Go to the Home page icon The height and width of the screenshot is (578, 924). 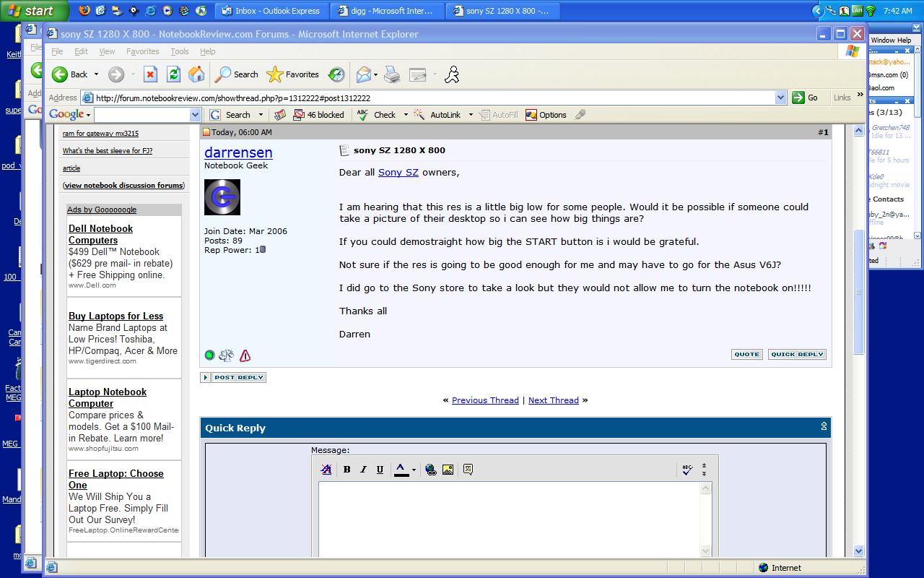(196, 74)
